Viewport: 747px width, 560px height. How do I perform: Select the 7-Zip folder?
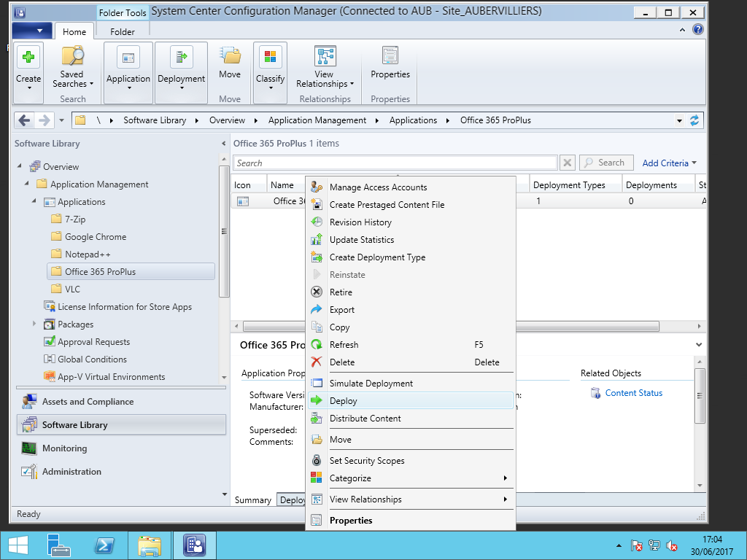(69, 219)
